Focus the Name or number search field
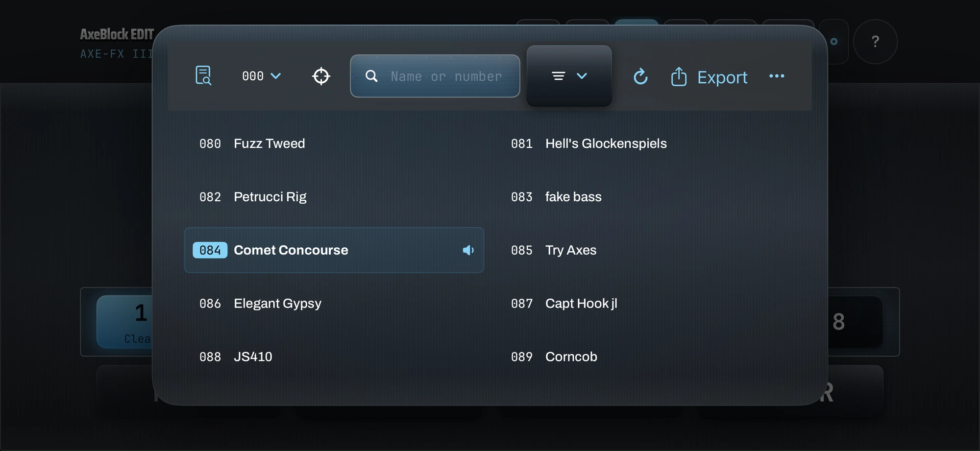The height and width of the screenshot is (451, 980). [435, 76]
